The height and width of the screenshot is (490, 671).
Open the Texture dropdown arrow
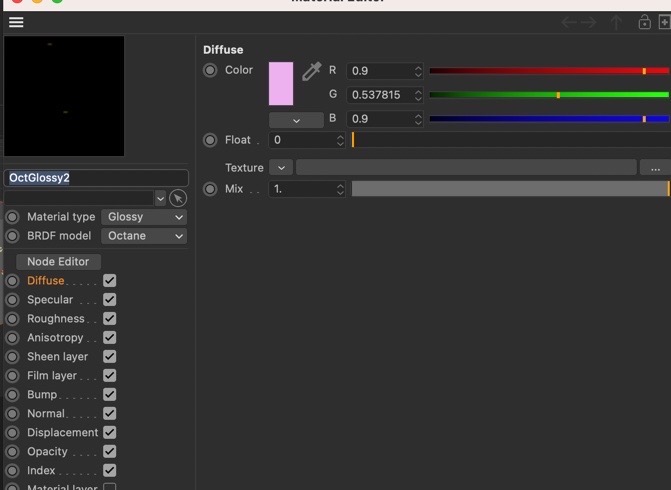point(281,167)
